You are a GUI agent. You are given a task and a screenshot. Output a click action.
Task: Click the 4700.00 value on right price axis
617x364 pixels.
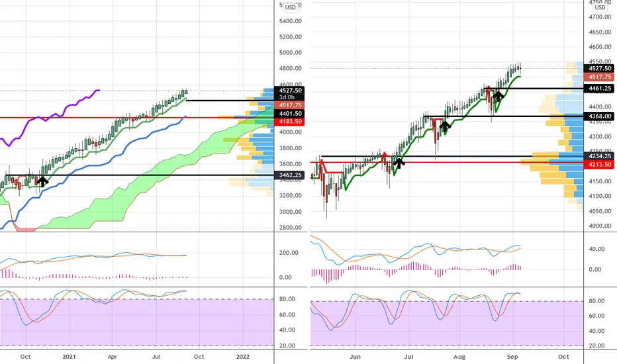pyautogui.click(x=600, y=17)
